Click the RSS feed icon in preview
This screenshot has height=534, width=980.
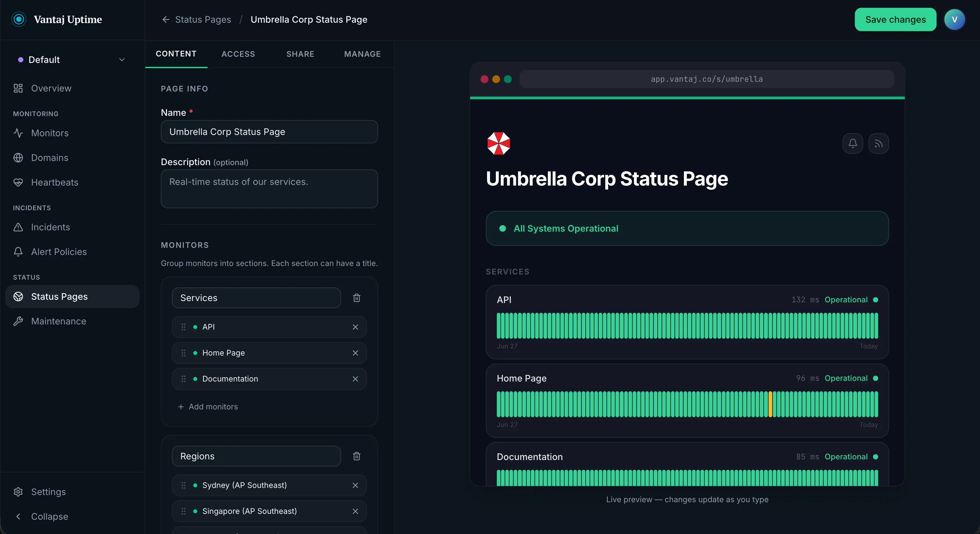pos(878,143)
